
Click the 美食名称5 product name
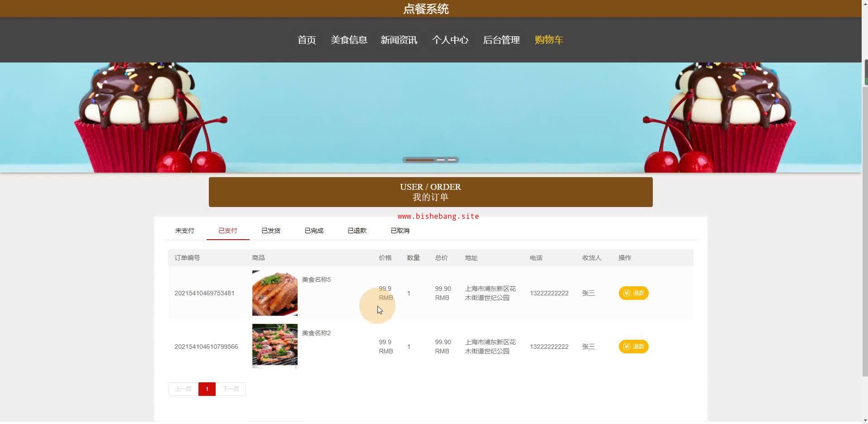click(316, 279)
